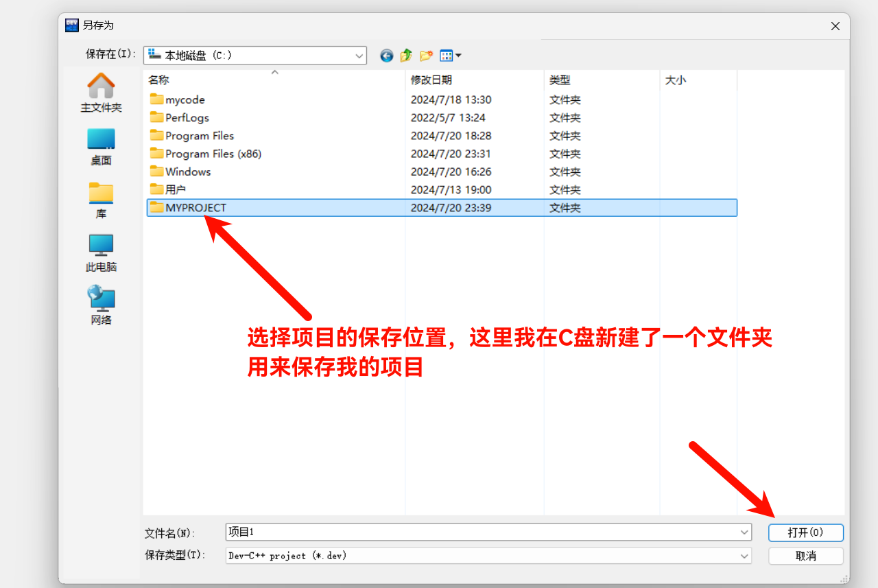Click the dialog resize grip corner
878x588 pixels.
click(x=844, y=578)
